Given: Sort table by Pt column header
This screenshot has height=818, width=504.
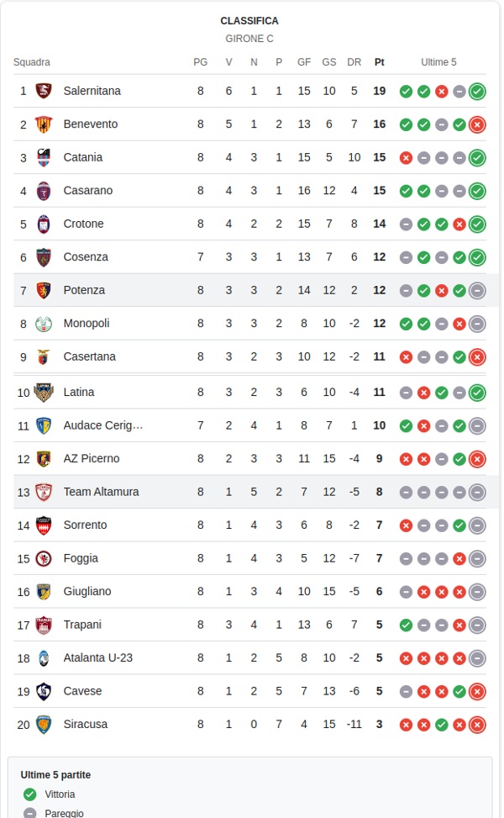Looking at the screenshot, I should [380, 62].
